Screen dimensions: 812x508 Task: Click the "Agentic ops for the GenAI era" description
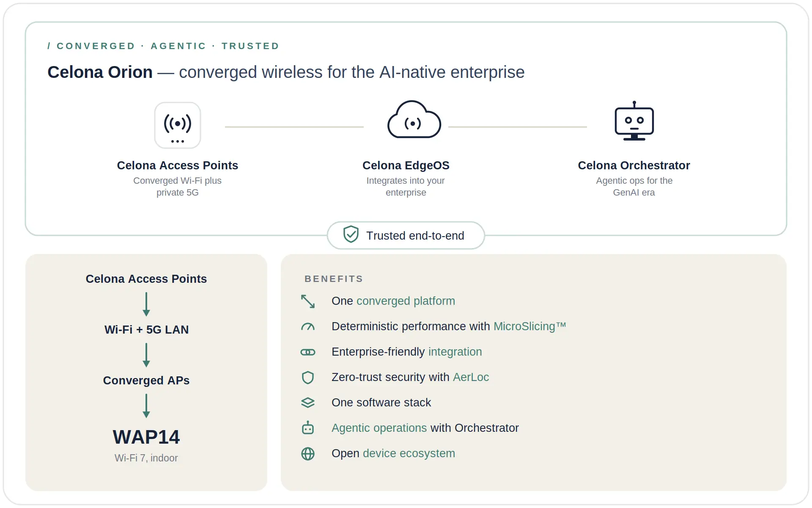click(x=634, y=187)
